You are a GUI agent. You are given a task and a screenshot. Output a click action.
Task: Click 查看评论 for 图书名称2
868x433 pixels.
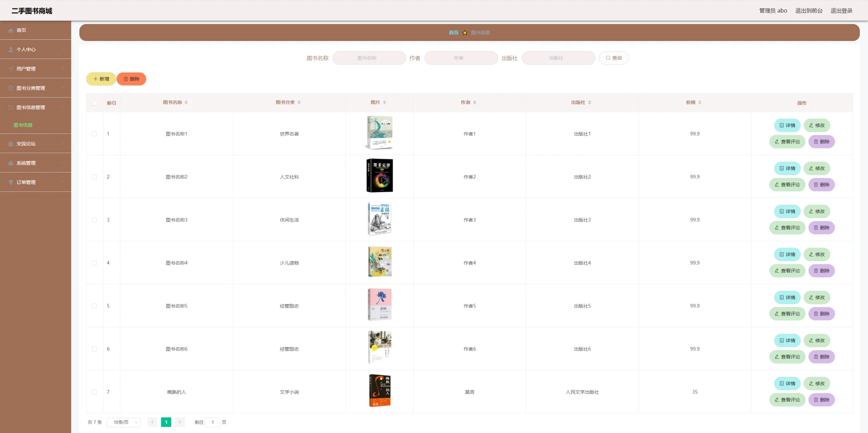pos(787,185)
